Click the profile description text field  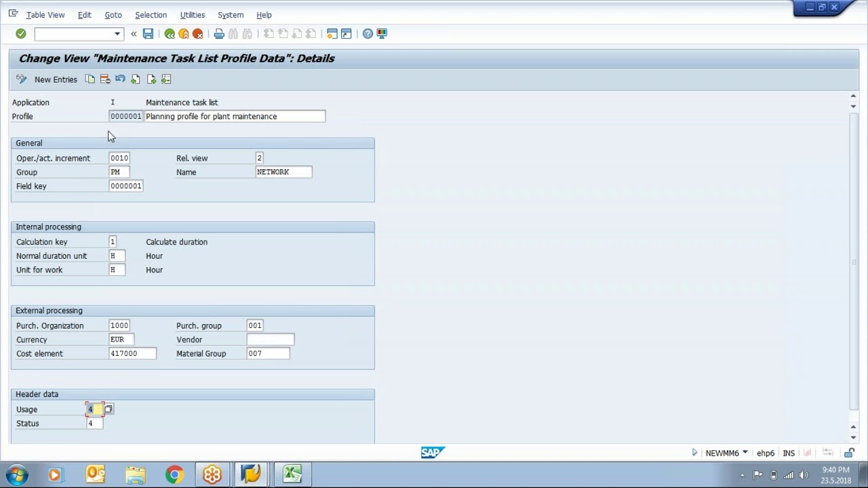[235, 117]
